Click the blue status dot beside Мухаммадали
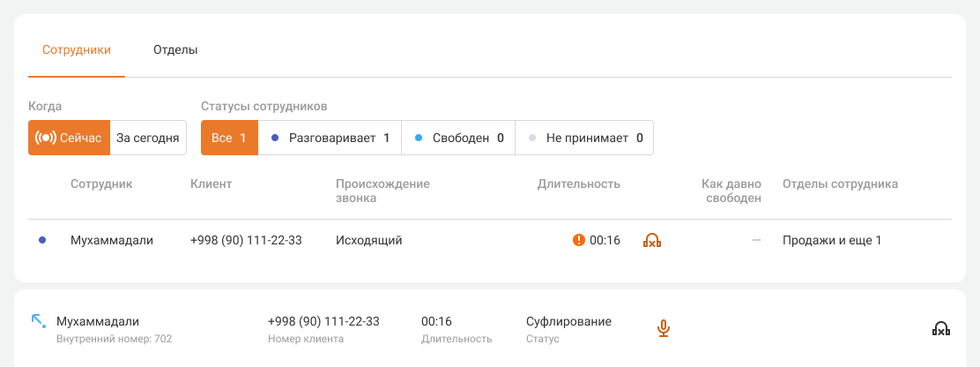The image size is (980, 367). (42, 240)
